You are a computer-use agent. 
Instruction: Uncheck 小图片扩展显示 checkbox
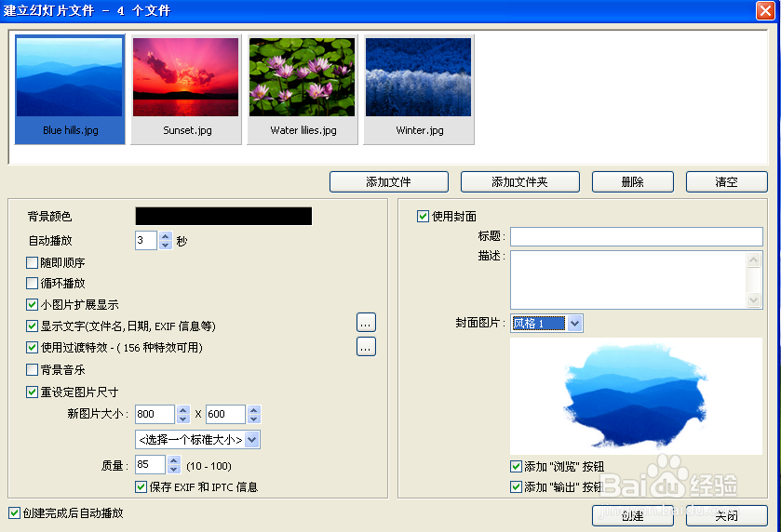pos(32,304)
